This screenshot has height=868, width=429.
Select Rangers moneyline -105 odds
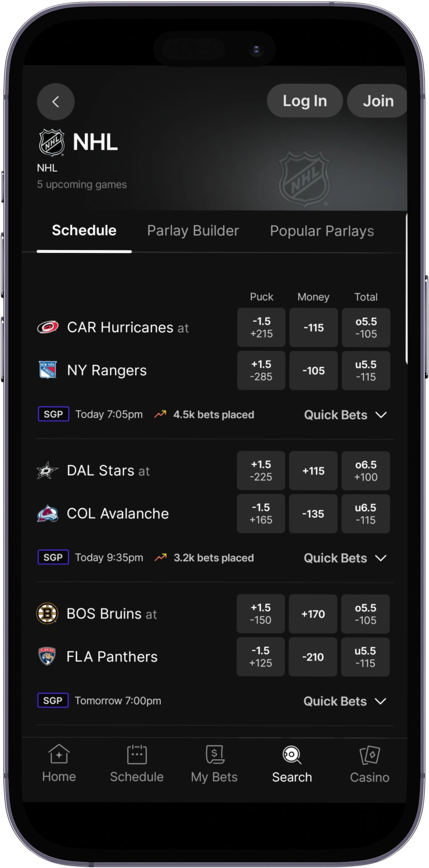click(314, 371)
